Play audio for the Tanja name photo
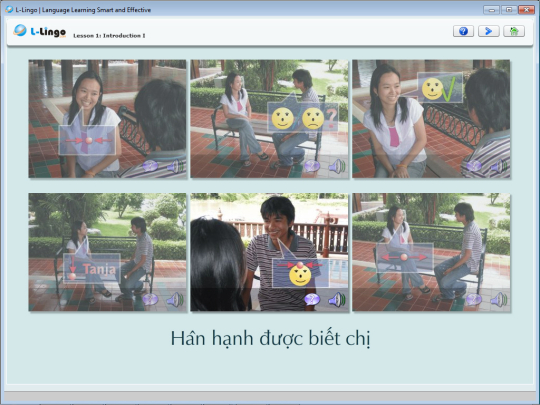The height and width of the screenshot is (405, 540). [x=176, y=300]
